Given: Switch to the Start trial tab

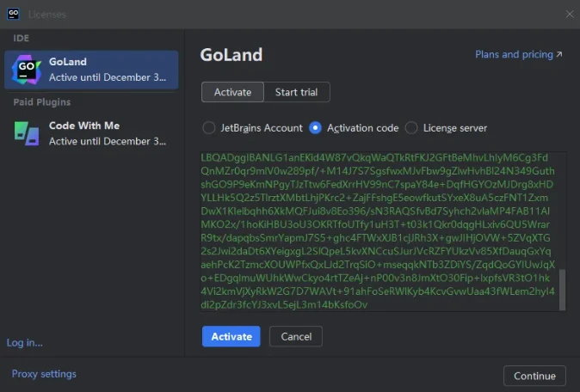Looking at the screenshot, I should point(297,92).
